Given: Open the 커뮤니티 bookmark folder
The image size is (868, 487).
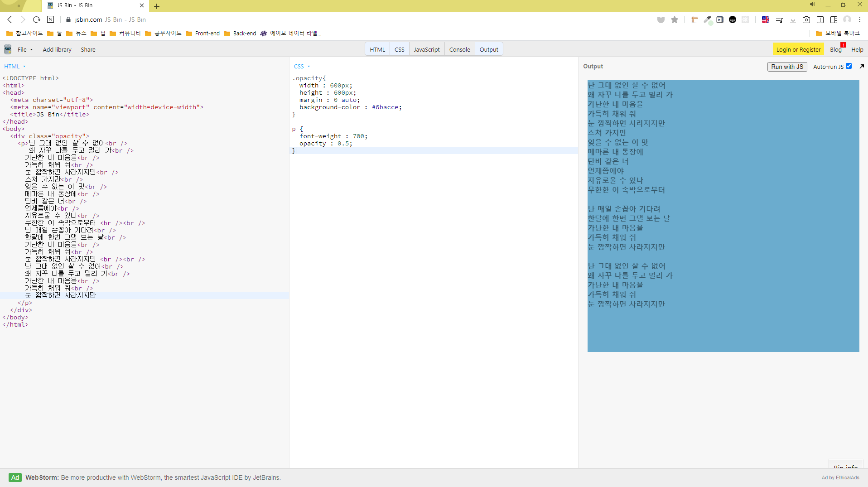Looking at the screenshot, I should [125, 33].
